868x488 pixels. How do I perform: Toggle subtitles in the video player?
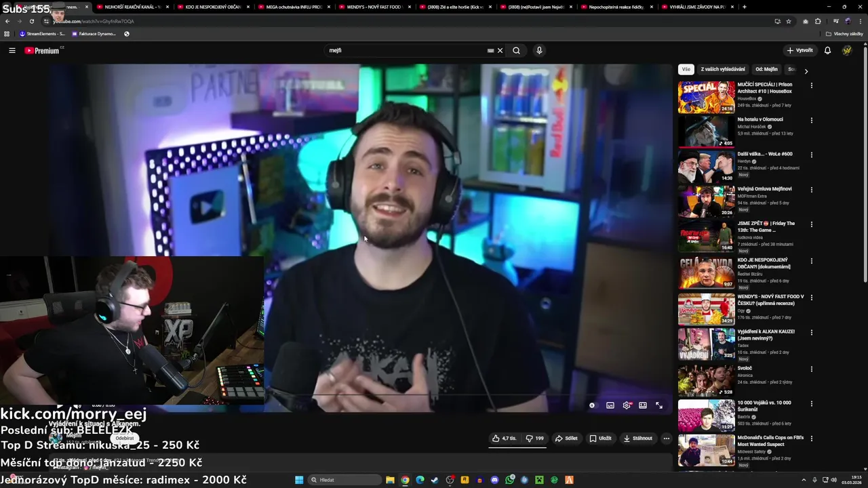[x=610, y=405]
